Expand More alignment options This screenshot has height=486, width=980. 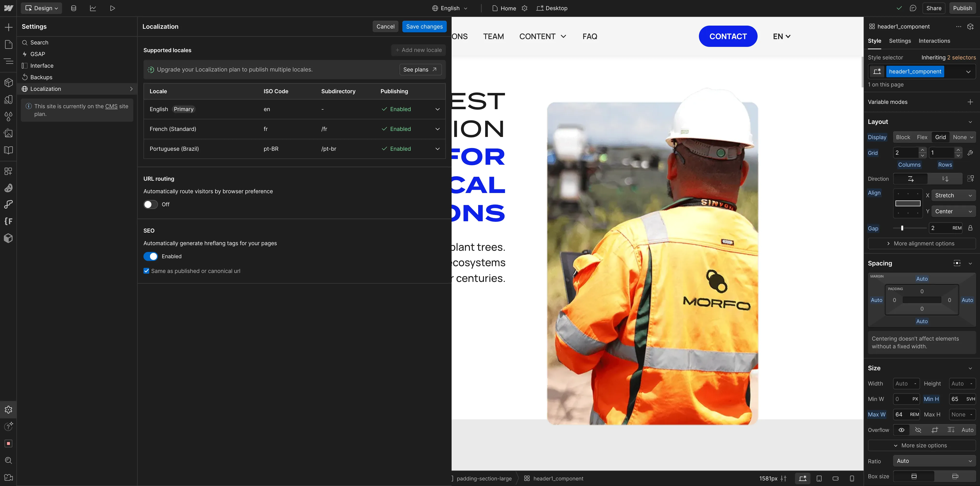pyautogui.click(x=922, y=243)
